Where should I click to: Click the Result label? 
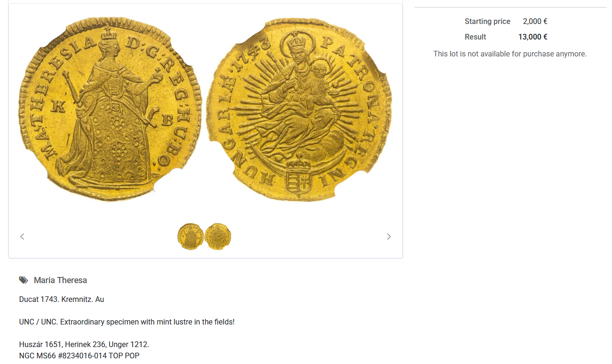(x=476, y=37)
